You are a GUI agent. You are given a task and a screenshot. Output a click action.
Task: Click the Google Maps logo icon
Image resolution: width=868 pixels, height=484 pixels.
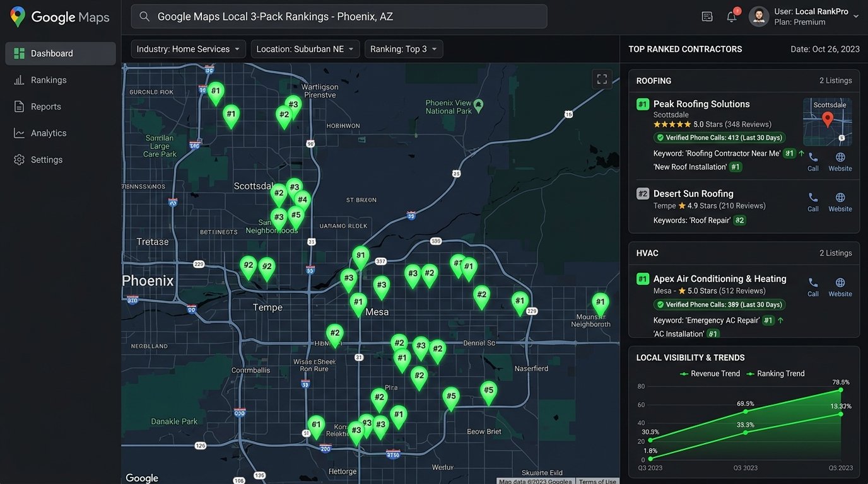18,16
